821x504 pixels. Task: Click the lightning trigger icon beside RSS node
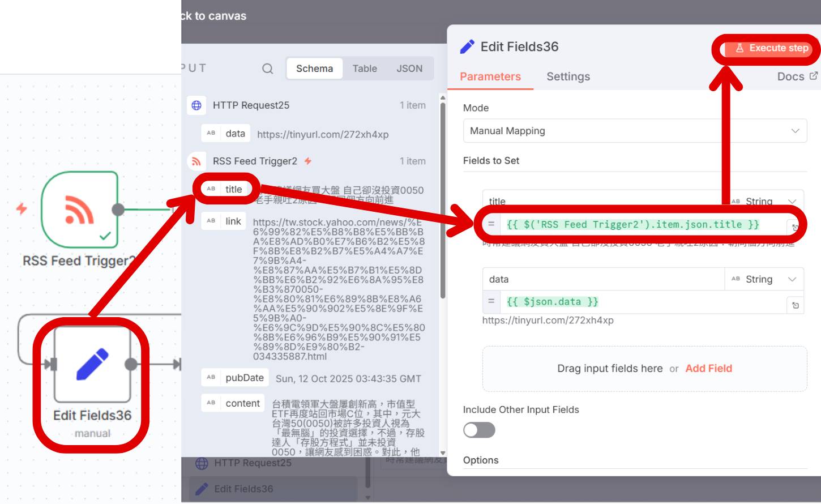22,208
